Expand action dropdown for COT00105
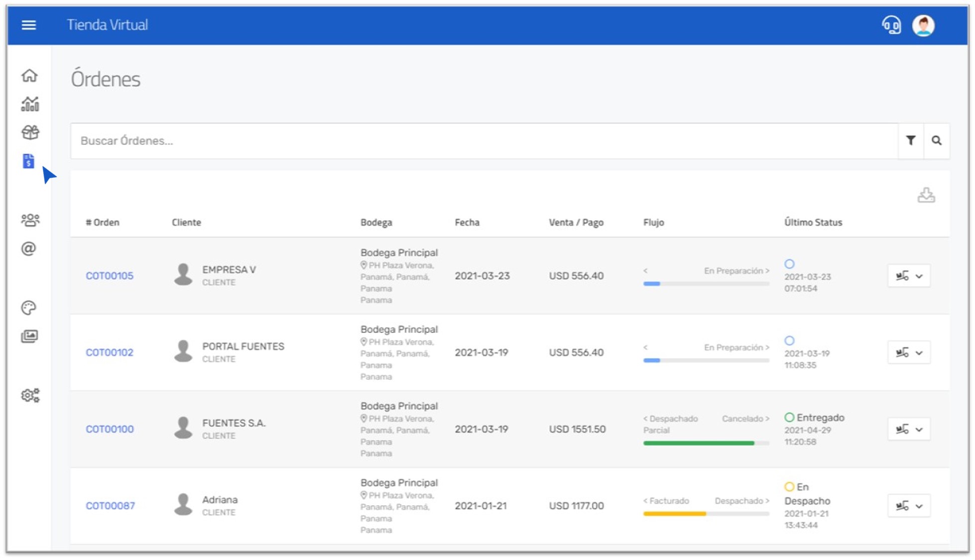975x560 pixels. pyautogui.click(x=909, y=276)
